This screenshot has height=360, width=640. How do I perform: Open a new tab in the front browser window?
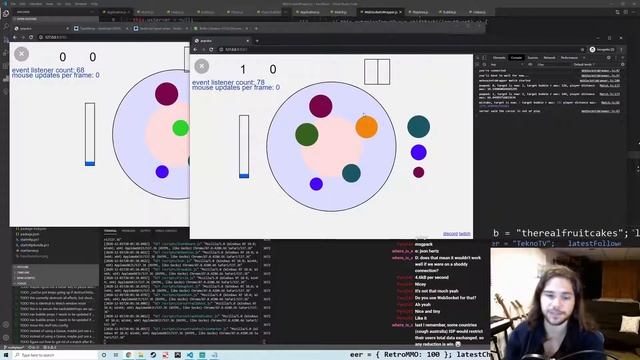pyautogui.click(x=257, y=41)
